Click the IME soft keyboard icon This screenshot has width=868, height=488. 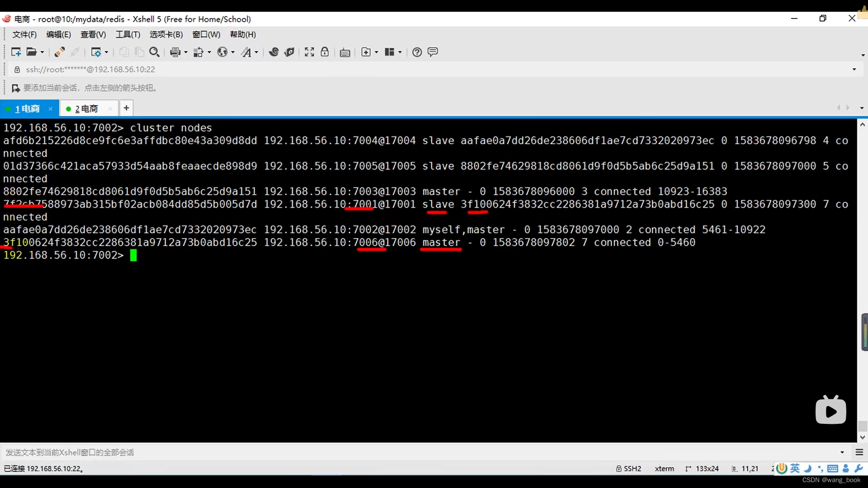pyautogui.click(x=833, y=469)
